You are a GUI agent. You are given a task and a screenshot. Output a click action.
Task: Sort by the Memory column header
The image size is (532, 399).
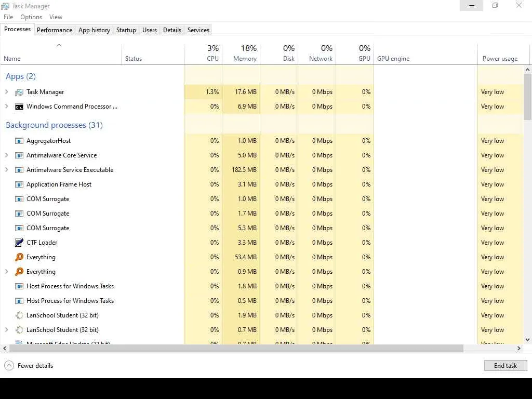(241, 54)
